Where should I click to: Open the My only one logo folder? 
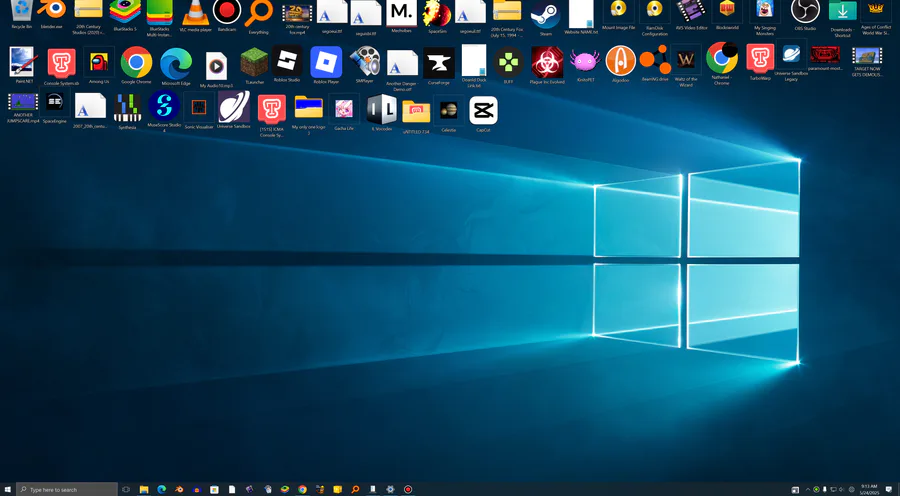click(x=308, y=115)
